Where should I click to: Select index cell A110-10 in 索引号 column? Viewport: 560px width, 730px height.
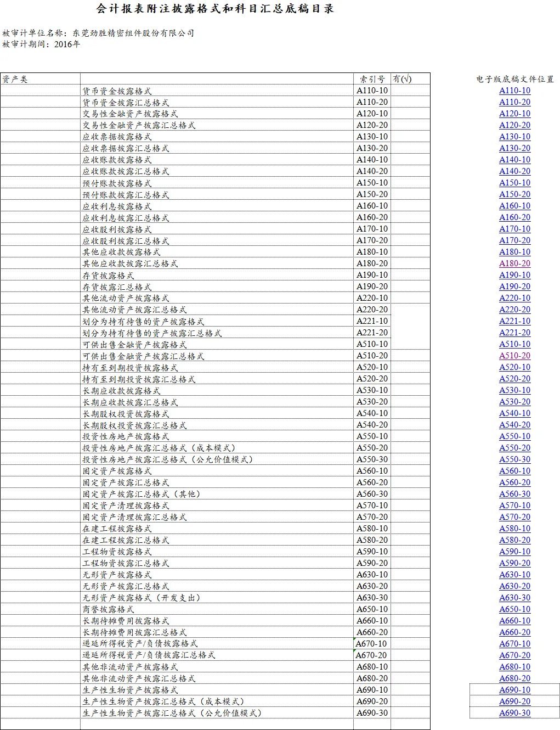[x=372, y=91]
